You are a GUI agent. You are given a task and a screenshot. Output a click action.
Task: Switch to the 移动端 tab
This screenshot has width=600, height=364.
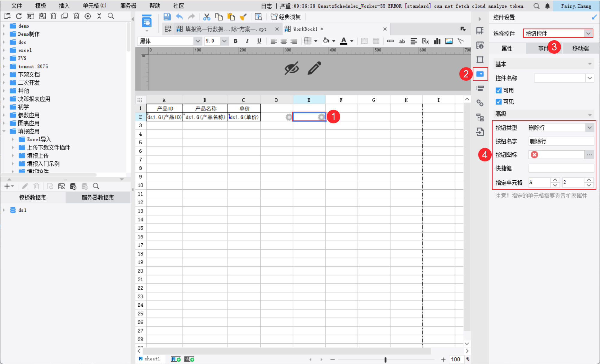(580, 48)
